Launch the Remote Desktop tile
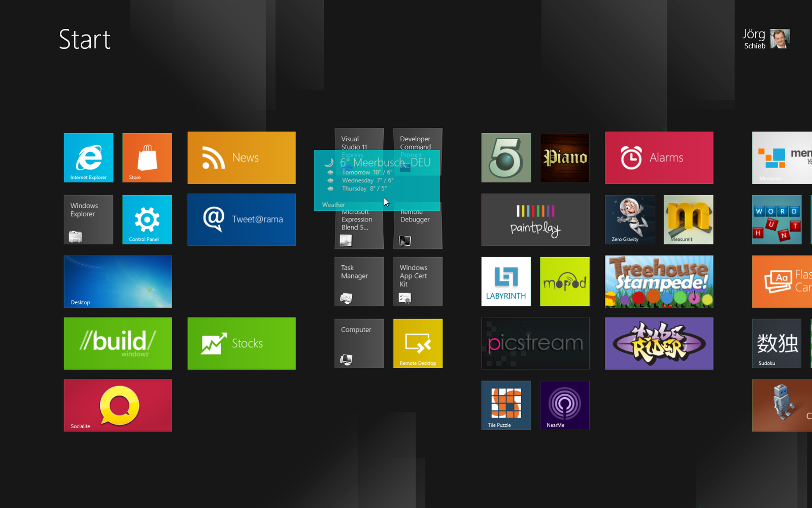The image size is (812, 508). [x=418, y=343]
